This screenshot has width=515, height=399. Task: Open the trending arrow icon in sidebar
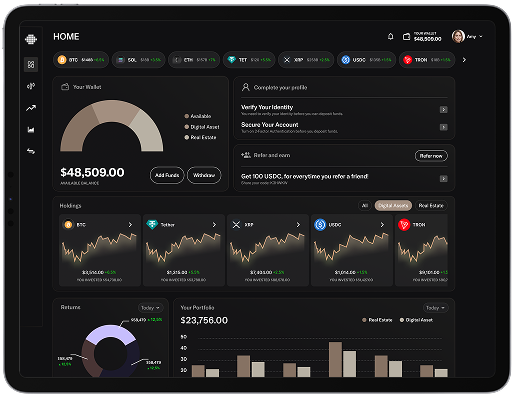tap(31, 108)
